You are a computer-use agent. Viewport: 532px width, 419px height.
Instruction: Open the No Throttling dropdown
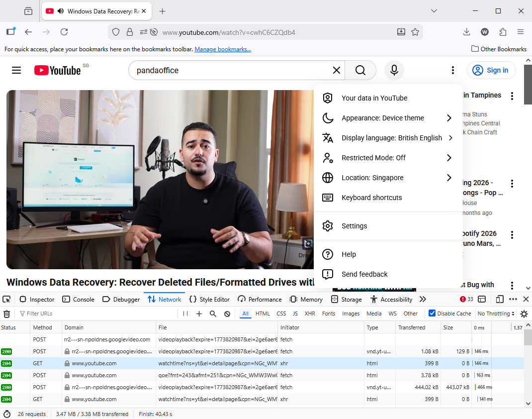496,314
